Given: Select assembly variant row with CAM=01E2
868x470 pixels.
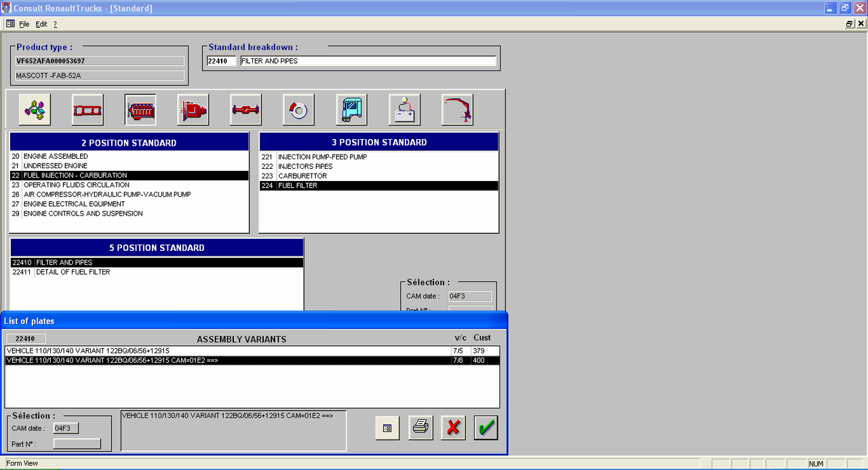Looking at the screenshot, I should tap(252, 361).
